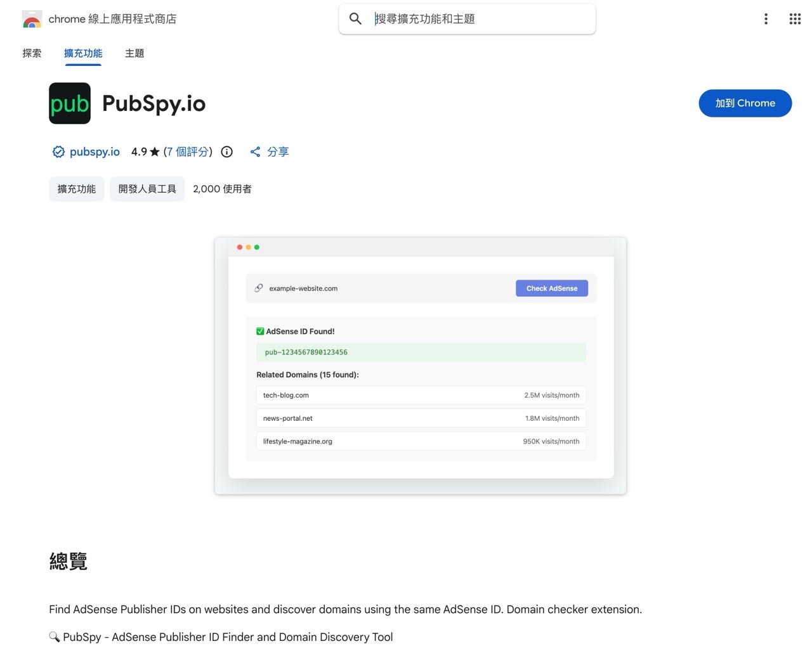Open the three-dot more options menu
This screenshot has height=658, width=812.
(x=766, y=19)
